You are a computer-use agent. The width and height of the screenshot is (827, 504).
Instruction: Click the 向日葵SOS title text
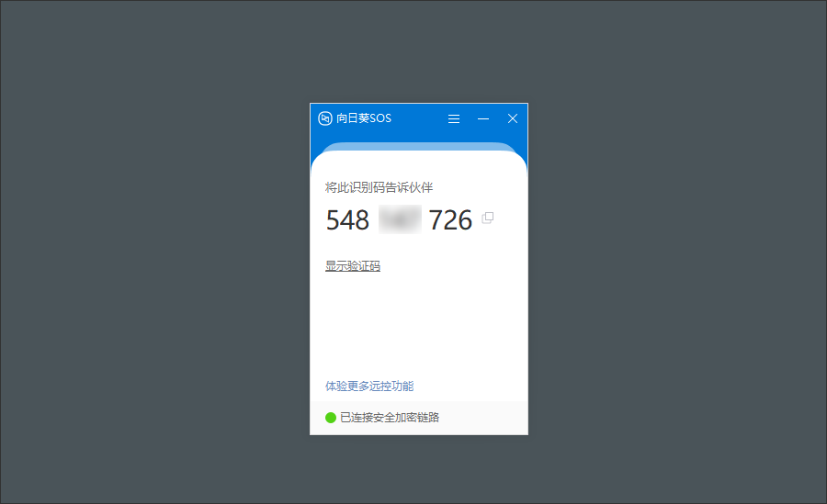(364, 118)
